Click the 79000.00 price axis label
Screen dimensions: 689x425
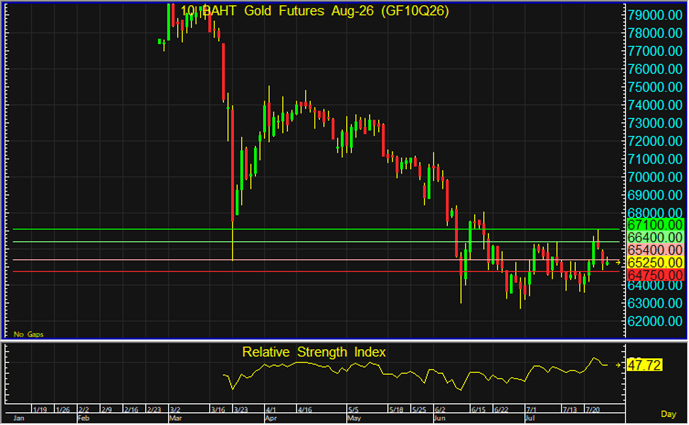pyautogui.click(x=655, y=15)
